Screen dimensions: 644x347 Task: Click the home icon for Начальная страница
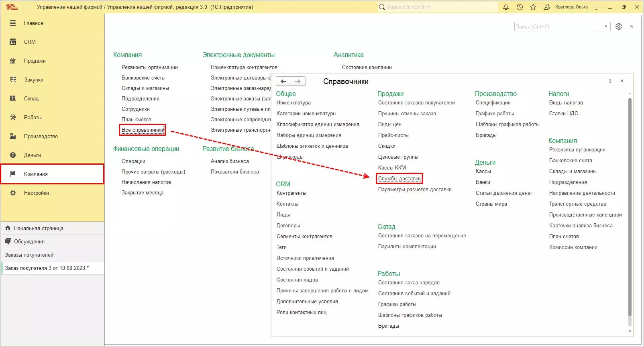(8, 228)
